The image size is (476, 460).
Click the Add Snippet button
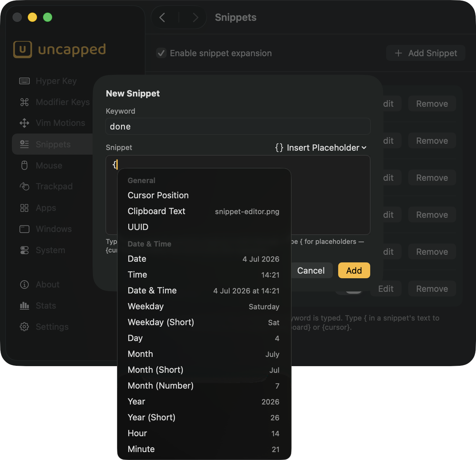coord(426,53)
